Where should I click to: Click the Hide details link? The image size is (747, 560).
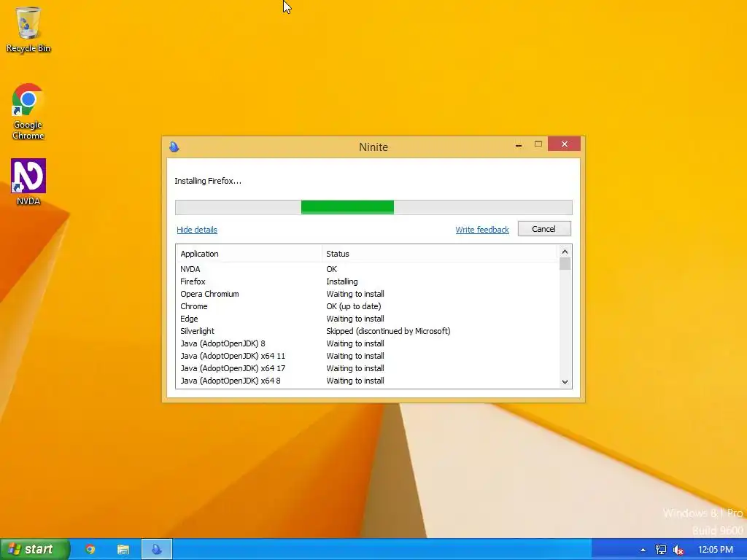click(x=197, y=230)
